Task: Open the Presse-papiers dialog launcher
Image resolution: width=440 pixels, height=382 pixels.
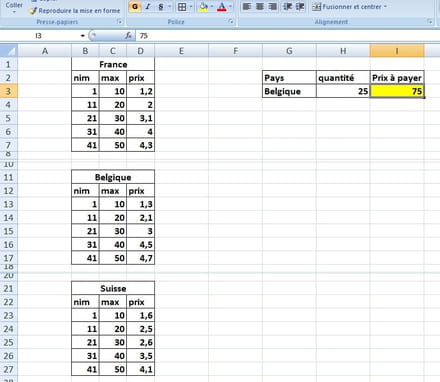Action: [x=119, y=22]
